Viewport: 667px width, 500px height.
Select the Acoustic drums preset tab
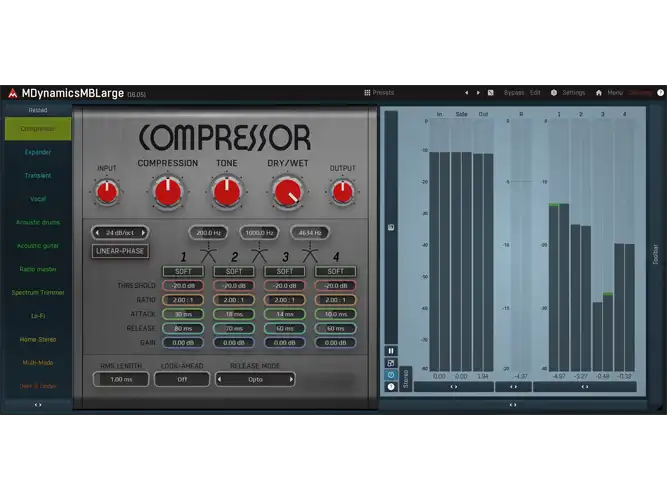(38, 222)
